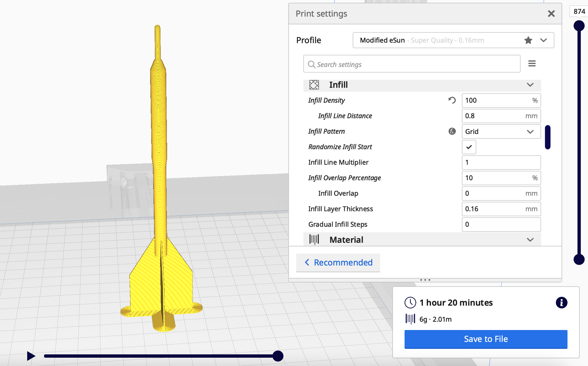
Task: Click inside the Search settings field
Action: [x=412, y=64]
